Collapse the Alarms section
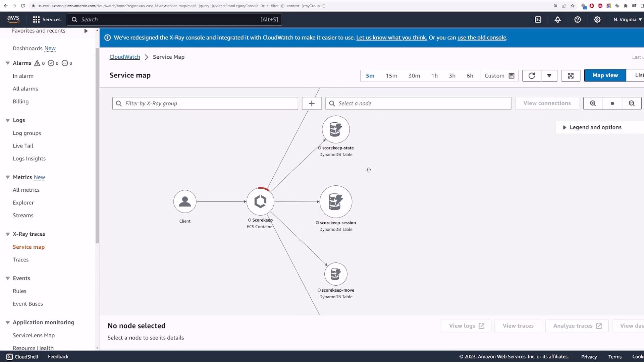 click(8, 63)
